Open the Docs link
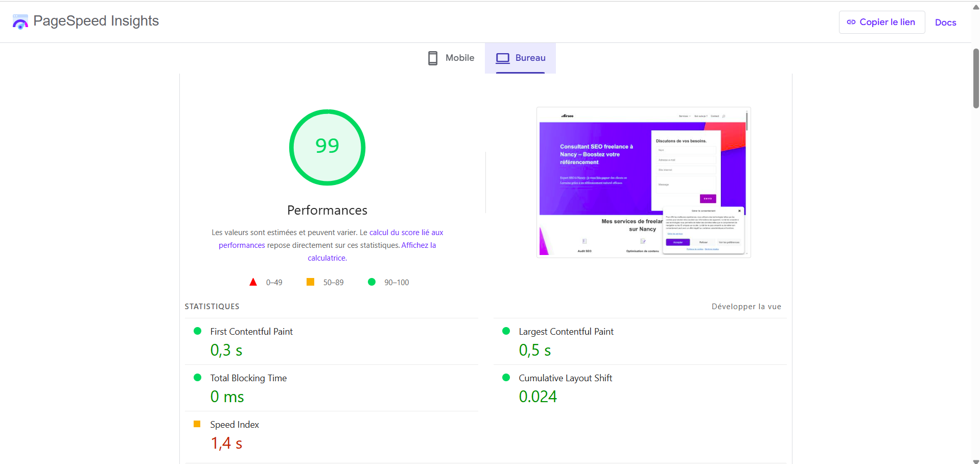 point(945,22)
